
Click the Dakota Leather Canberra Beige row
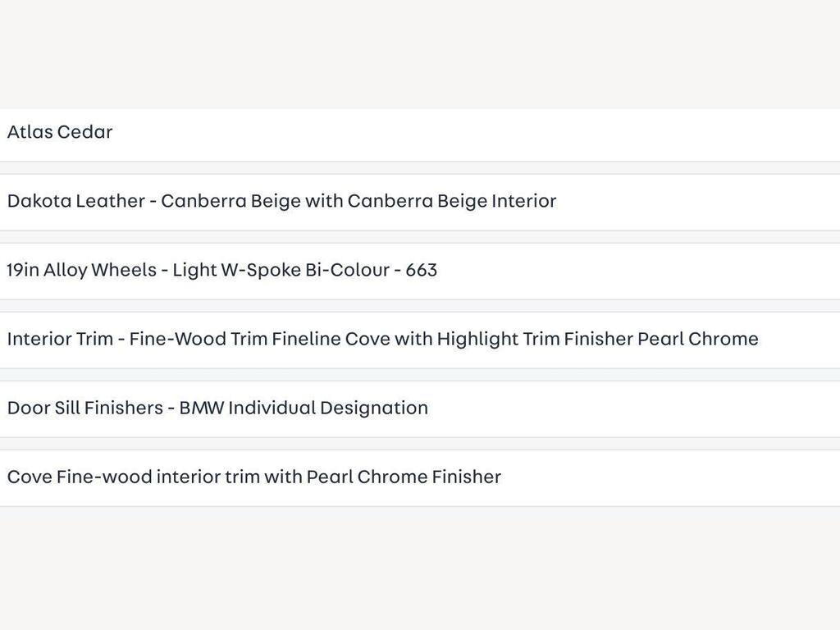pos(420,203)
